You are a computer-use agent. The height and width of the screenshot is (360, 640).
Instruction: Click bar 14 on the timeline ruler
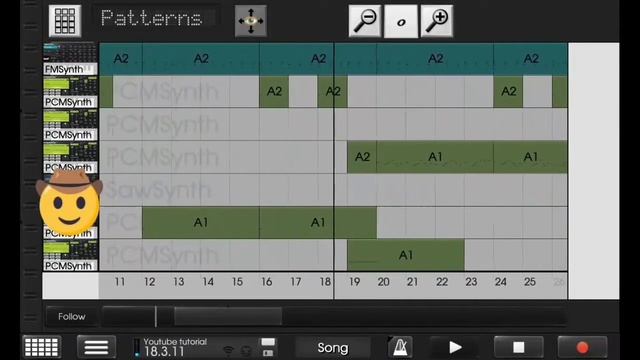pos(208,282)
